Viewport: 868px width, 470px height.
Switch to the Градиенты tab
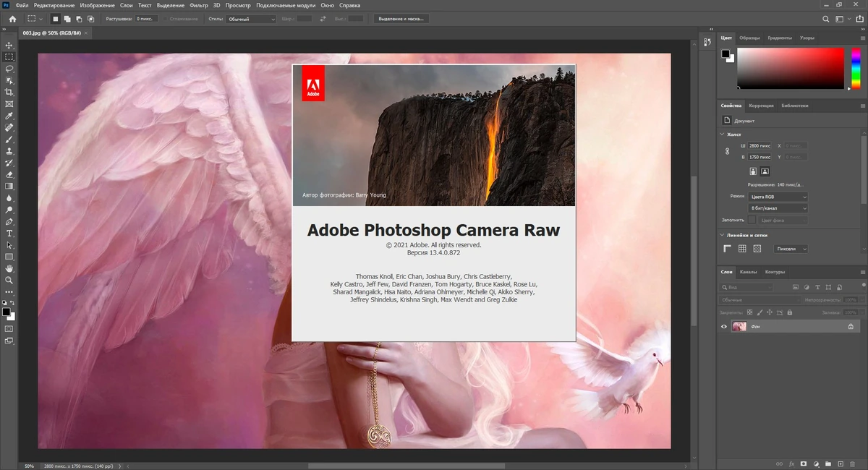[780, 38]
